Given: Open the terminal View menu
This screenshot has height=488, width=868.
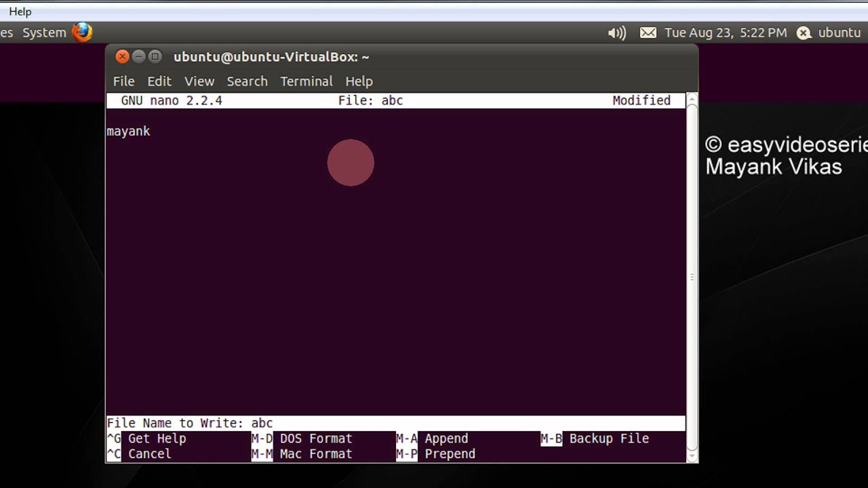Looking at the screenshot, I should pyautogui.click(x=199, y=81).
